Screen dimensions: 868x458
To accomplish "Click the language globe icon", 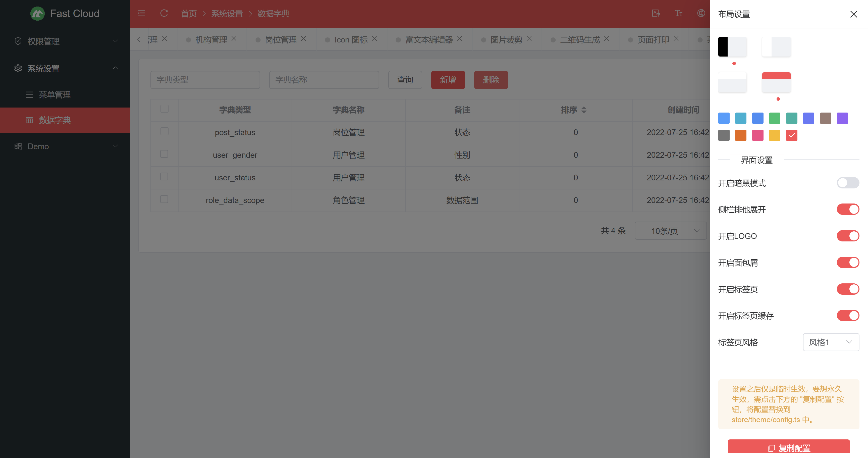I will [701, 14].
